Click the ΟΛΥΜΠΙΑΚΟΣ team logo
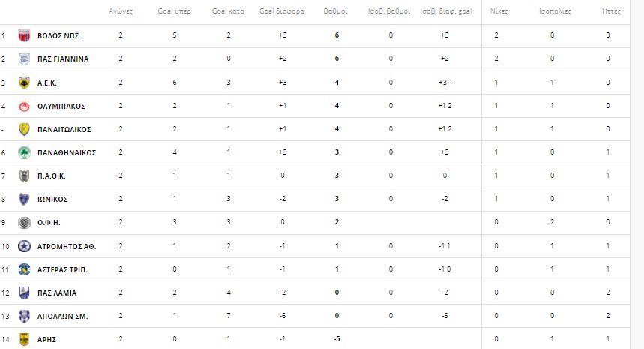 (x=23, y=106)
